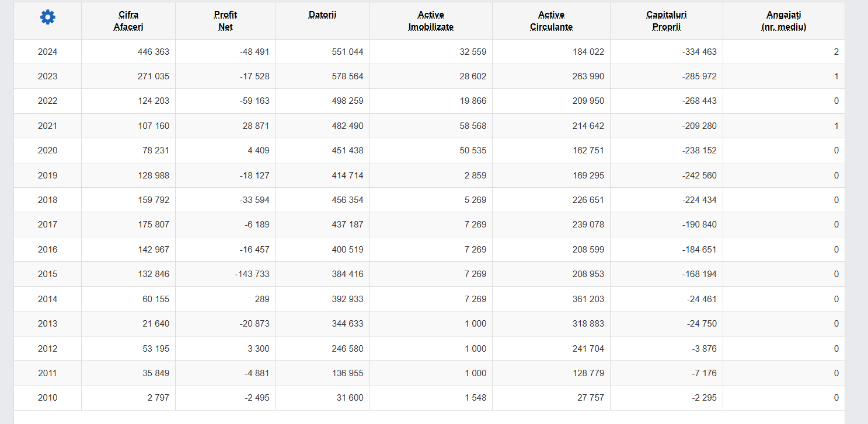Select the Active Circulante column header

[551, 21]
